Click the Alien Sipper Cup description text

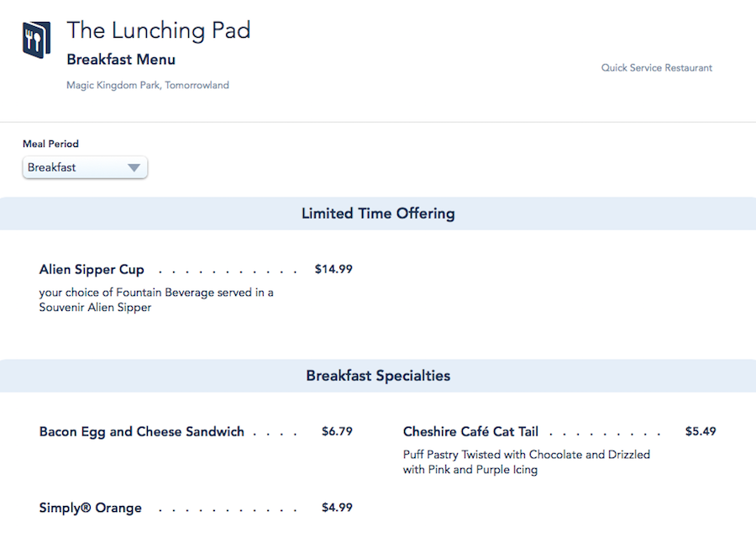(156, 300)
